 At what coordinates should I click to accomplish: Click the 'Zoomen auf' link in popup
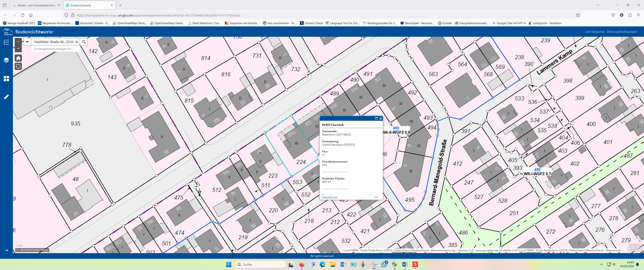pyautogui.click(x=329, y=197)
